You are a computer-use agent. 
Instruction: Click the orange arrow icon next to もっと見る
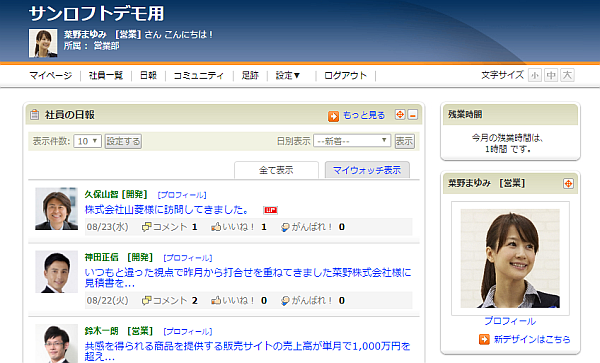[x=333, y=116]
